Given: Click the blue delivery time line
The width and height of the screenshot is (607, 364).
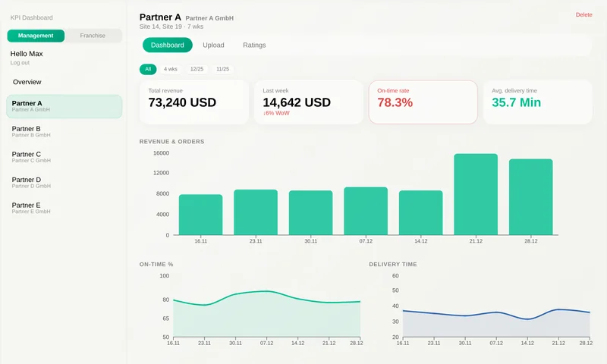Looking at the screenshot, I should [496, 312].
